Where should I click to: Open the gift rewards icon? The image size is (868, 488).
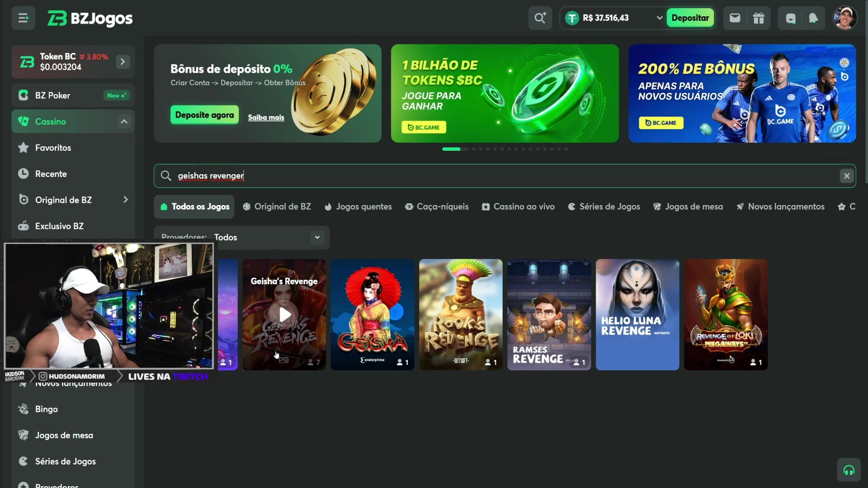point(759,18)
